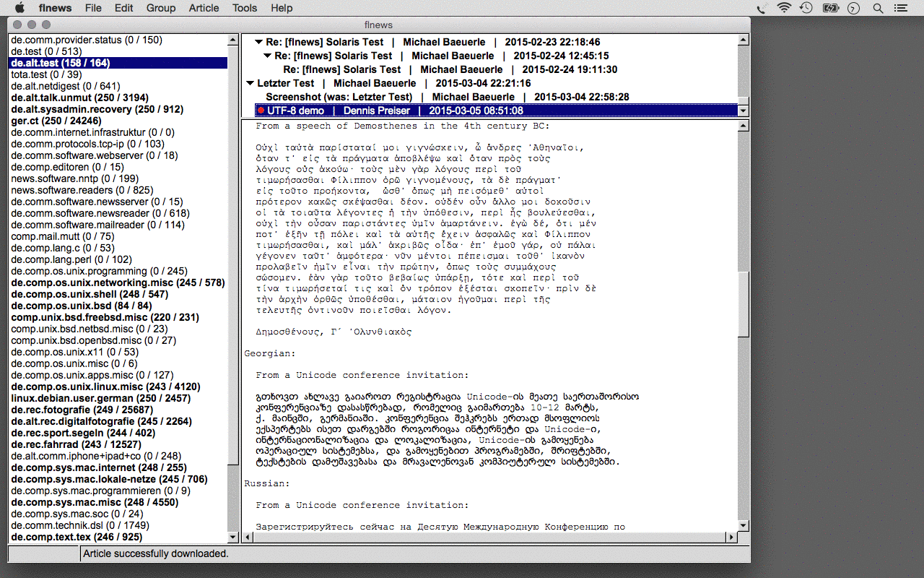Open the Apple menu
Viewport: 924px width, 578px height.
19,8
